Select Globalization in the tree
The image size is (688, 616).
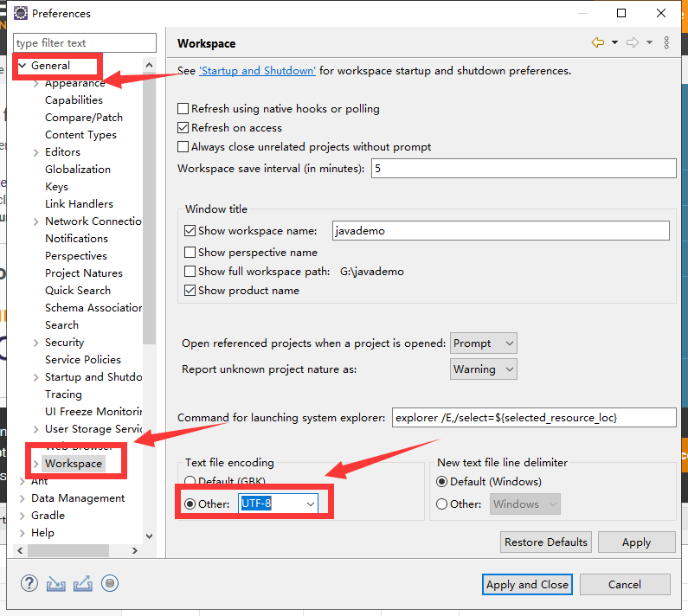tap(78, 170)
